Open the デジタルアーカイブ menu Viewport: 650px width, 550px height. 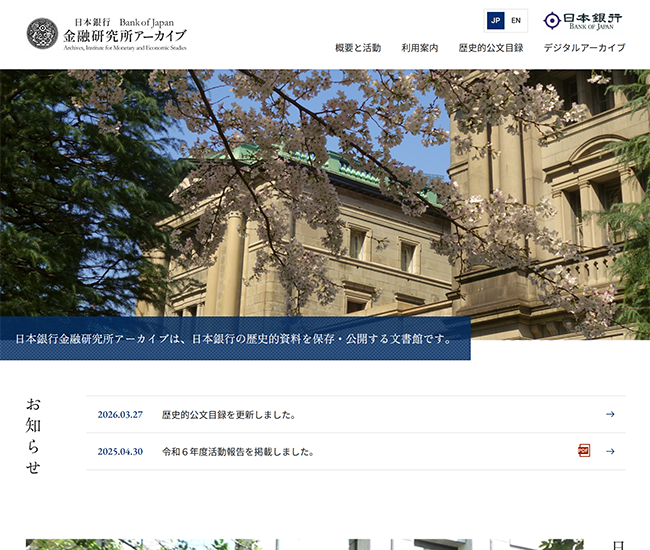coord(584,48)
